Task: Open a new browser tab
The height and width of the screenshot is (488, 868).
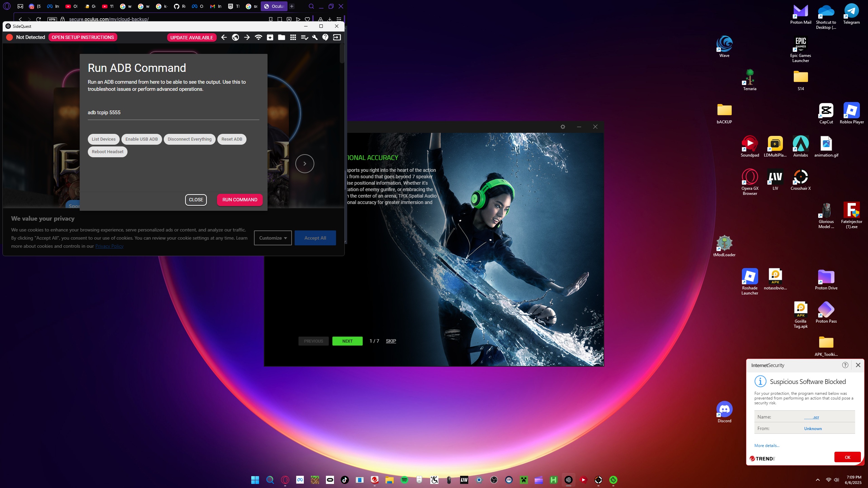Action: point(292,6)
